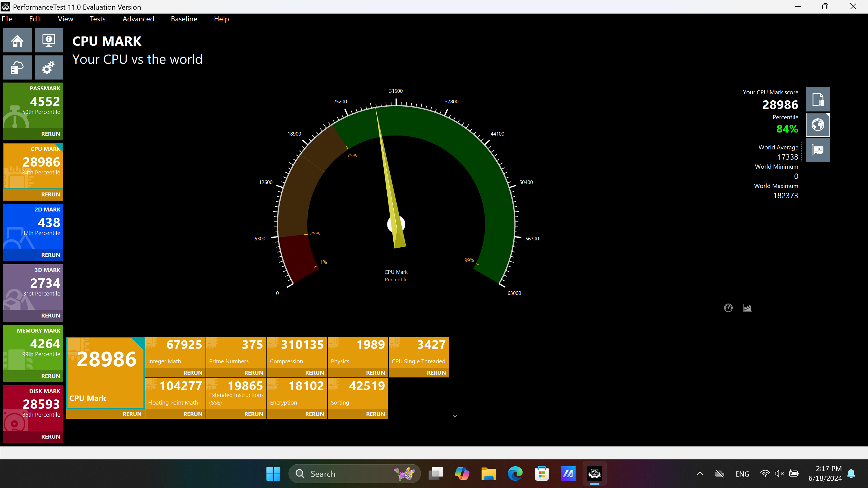Select the PassMark 4552 score tile

(33, 105)
